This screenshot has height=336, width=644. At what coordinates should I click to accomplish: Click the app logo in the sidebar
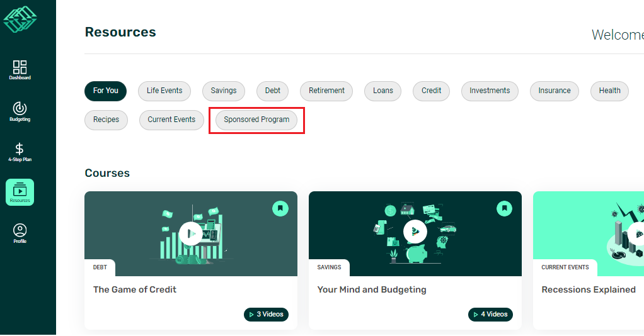coord(20,20)
